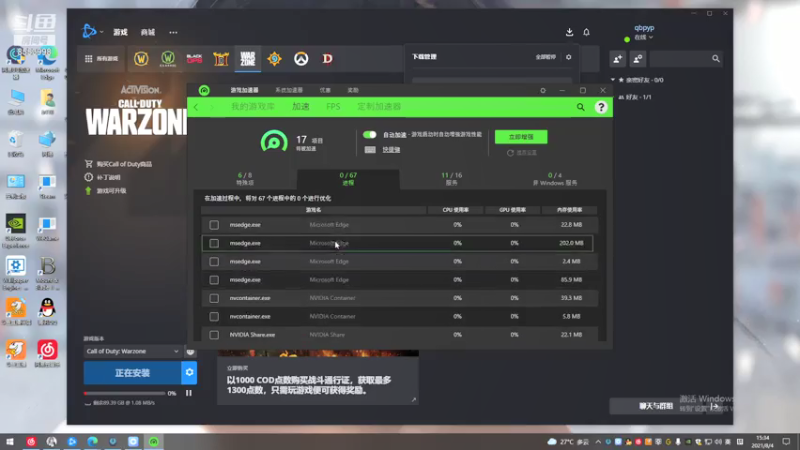Switch to 系统加速器 tab in Cortex
800x450 pixels.
click(x=289, y=90)
